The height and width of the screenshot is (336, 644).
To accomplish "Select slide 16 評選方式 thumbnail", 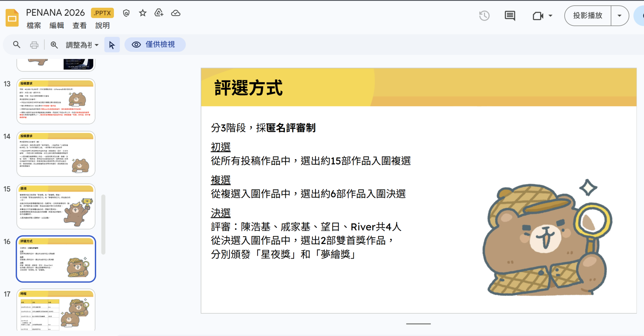I will [x=56, y=259].
